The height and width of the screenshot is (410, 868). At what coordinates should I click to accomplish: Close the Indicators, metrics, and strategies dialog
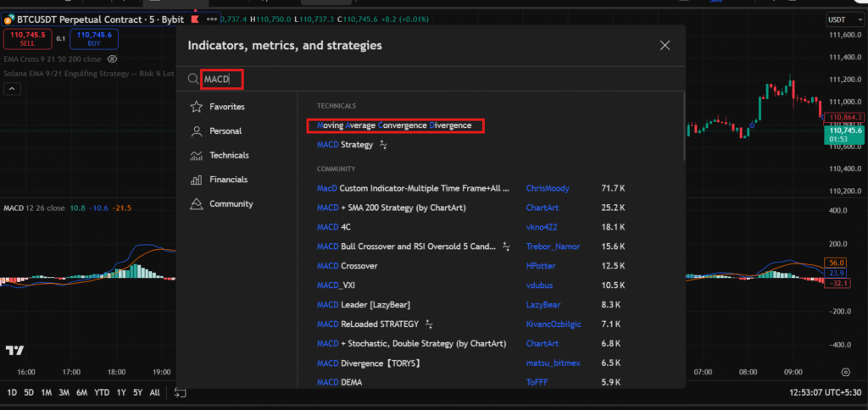coord(665,46)
